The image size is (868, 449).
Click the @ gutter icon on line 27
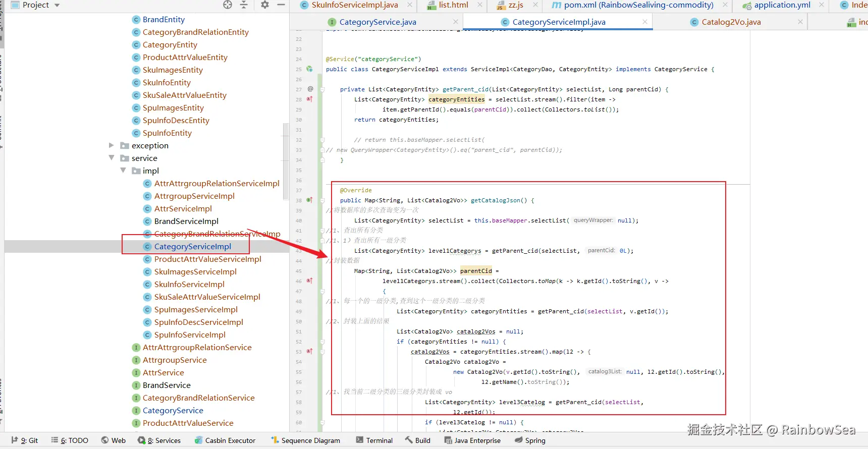point(310,89)
